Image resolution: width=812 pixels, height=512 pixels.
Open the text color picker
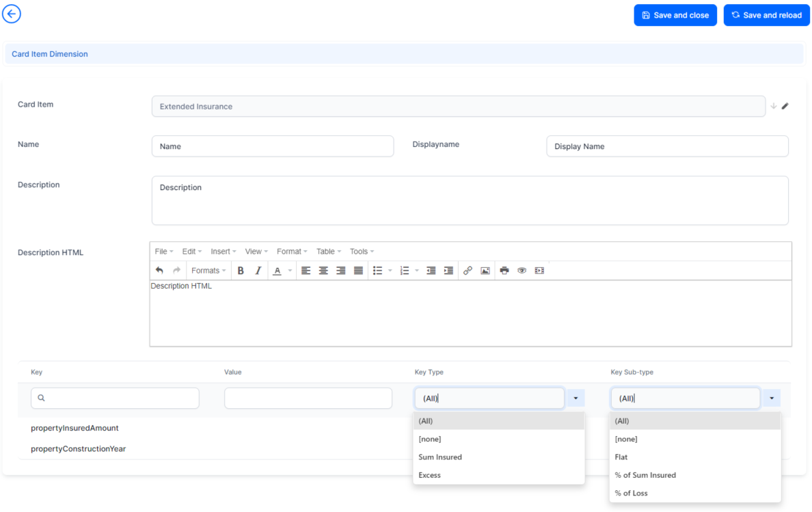click(290, 271)
